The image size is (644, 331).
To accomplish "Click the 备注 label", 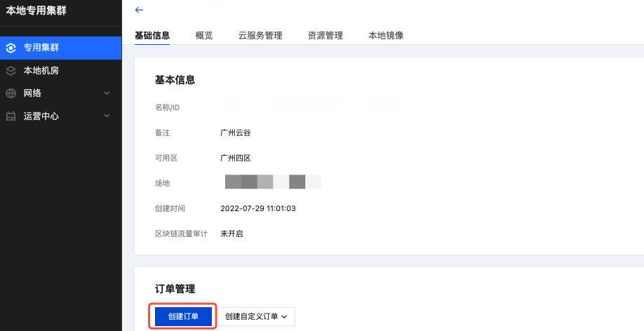I will 162,133.
